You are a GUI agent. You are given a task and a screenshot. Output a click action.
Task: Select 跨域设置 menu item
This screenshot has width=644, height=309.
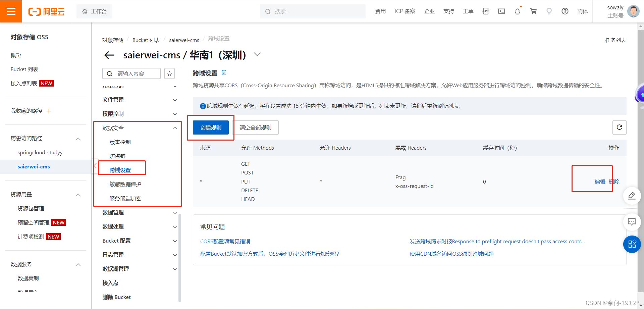(x=120, y=170)
